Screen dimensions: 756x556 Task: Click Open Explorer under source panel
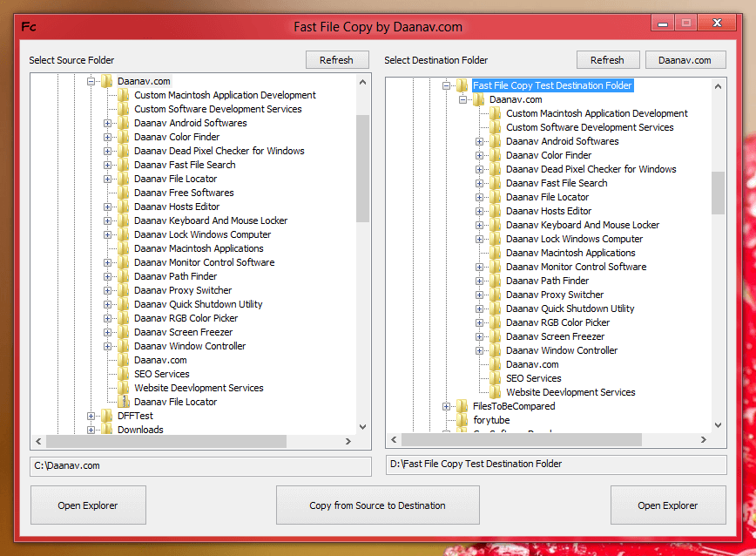tap(88, 505)
